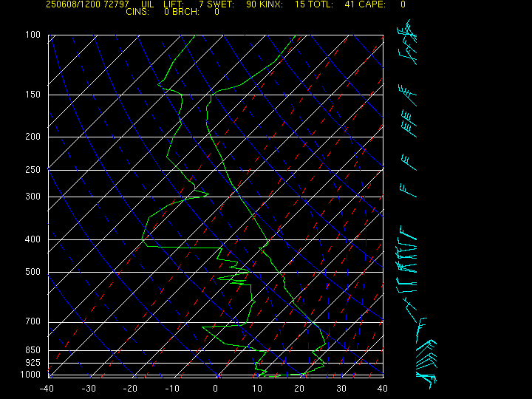The image size is (532, 399).
Task: Select the 1000 pressure level label
Action: click(x=30, y=375)
